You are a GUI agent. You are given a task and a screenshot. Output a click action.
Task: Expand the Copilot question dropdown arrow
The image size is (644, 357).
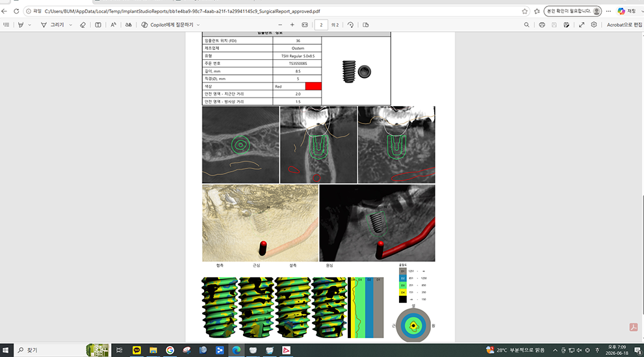click(x=198, y=25)
